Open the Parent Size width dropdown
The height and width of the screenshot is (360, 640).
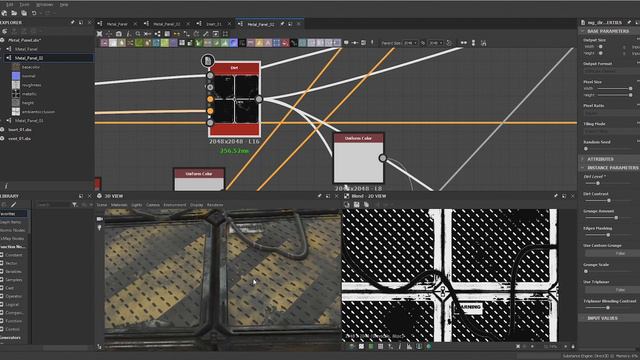(410, 43)
